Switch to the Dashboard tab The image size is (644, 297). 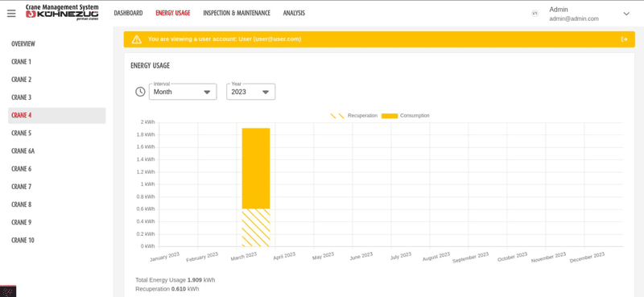coord(128,13)
